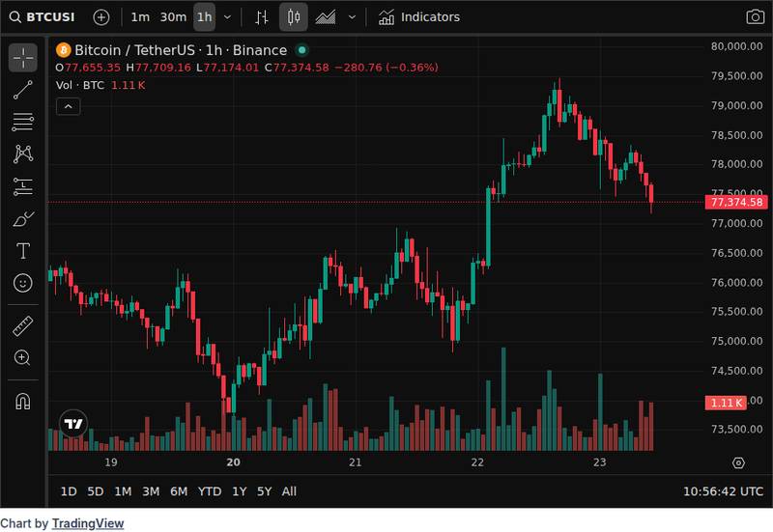Set the date range to 3M
This screenshot has width=773, height=532.
151,491
